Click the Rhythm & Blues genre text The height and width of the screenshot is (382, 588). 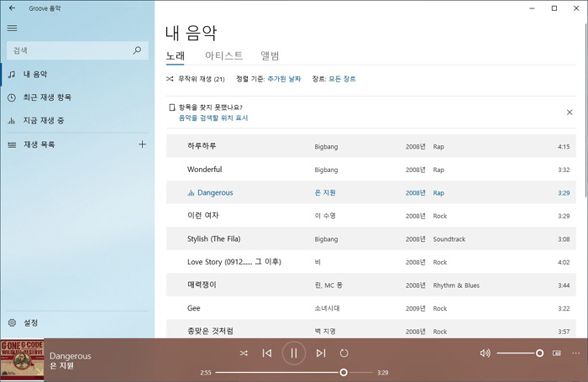[x=456, y=285]
